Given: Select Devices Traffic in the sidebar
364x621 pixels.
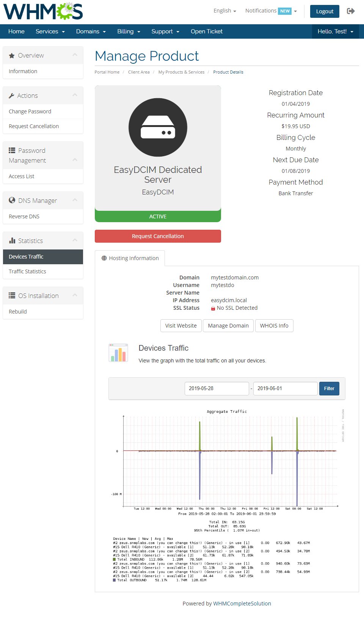Looking at the screenshot, I should (43, 257).
